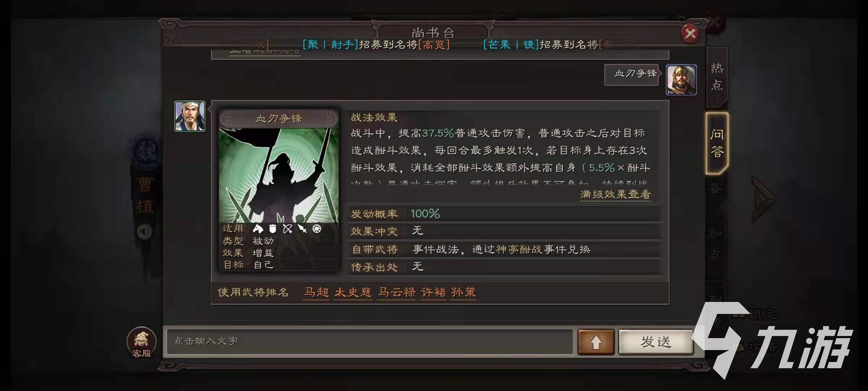Open 满级效果查看 max level effect
This screenshot has width=868, height=391.
(x=615, y=194)
